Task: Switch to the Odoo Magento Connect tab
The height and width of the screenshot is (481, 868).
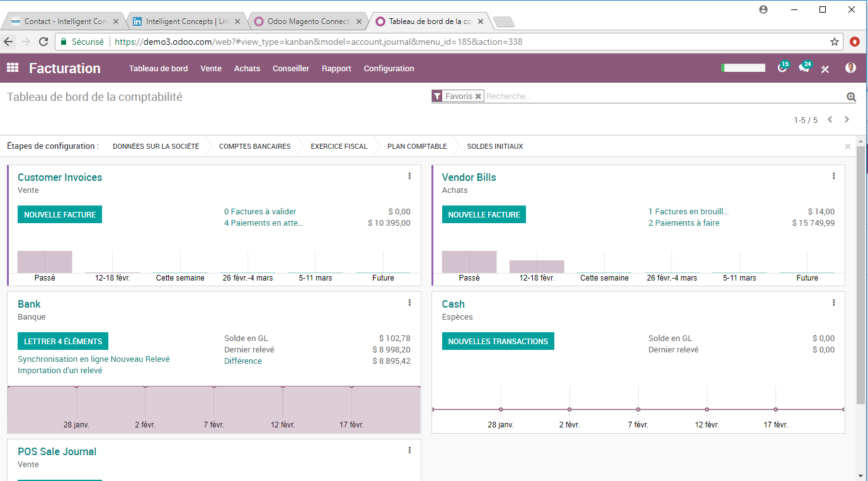Action: [x=307, y=20]
